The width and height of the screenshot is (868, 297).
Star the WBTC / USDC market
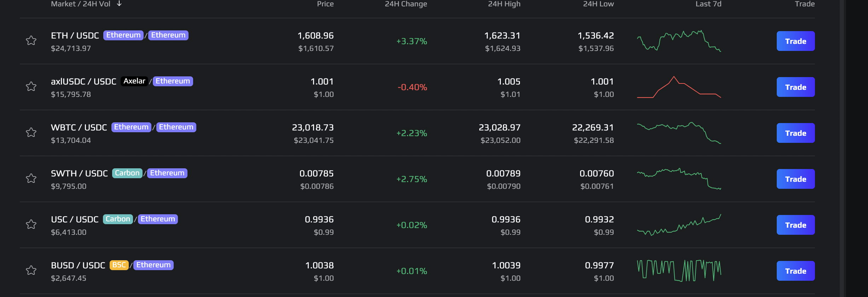[x=31, y=133]
